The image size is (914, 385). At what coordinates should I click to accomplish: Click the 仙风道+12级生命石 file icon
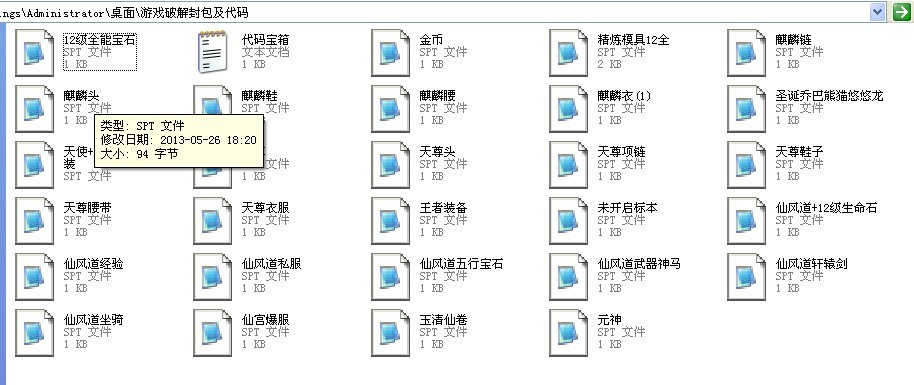(746, 221)
